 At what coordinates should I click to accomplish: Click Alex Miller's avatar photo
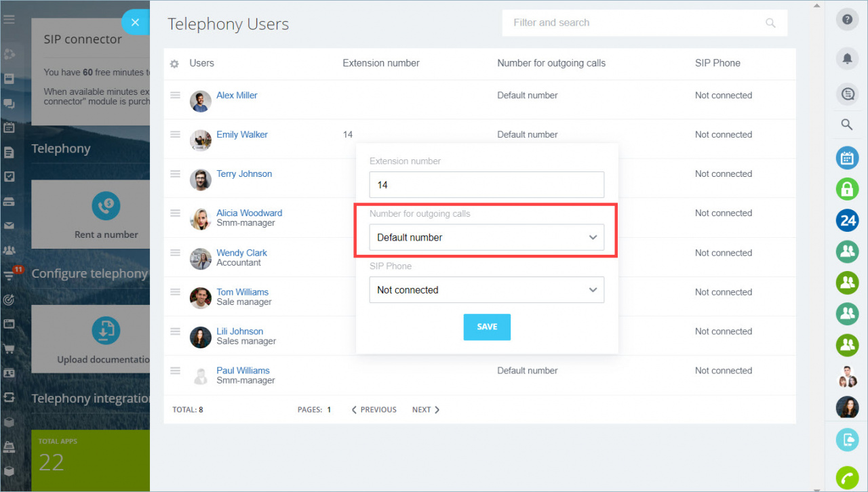click(x=201, y=102)
